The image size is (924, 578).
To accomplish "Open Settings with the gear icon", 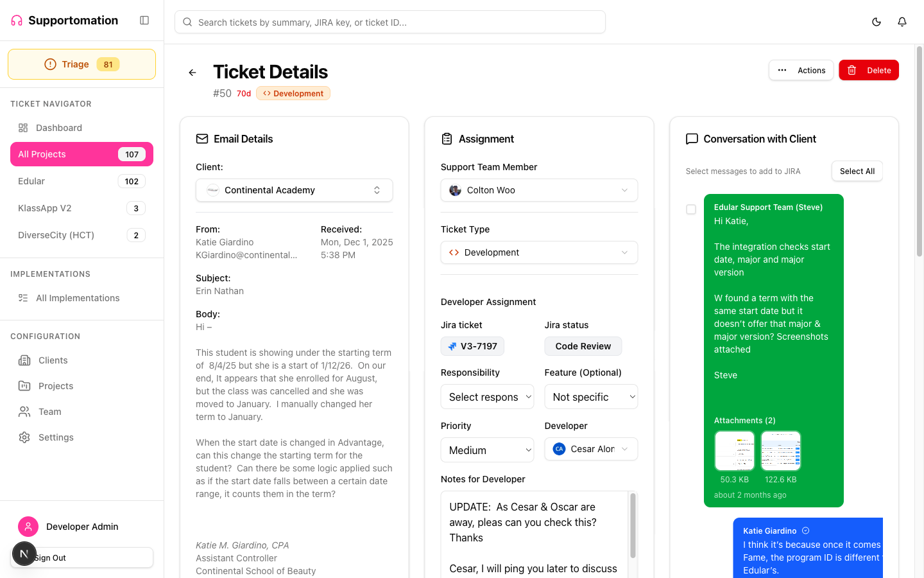I will [26, 437].
